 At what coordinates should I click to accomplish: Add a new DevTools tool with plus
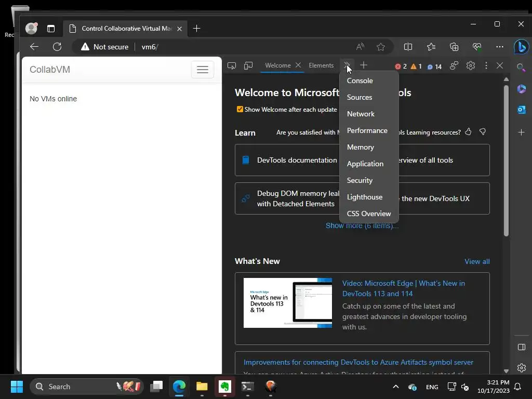(363, 65)
